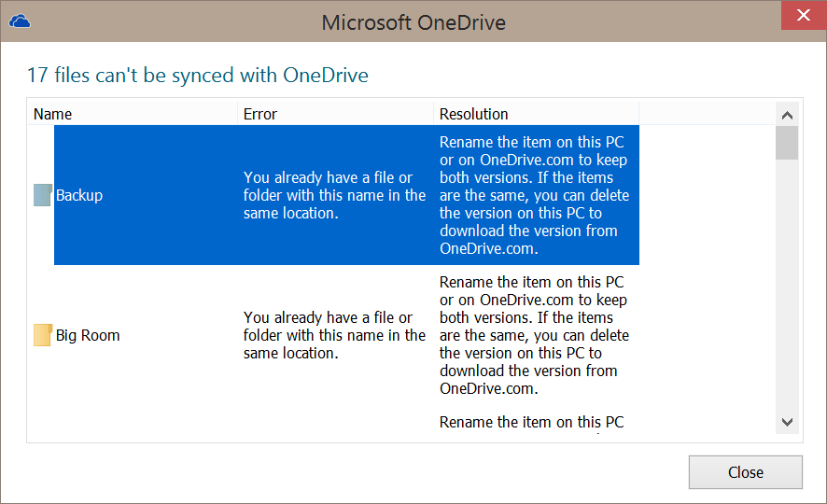Click the '17 files can't be synced' heading
This screenshot has width=827, height=504.
click(x=198, y=76)
